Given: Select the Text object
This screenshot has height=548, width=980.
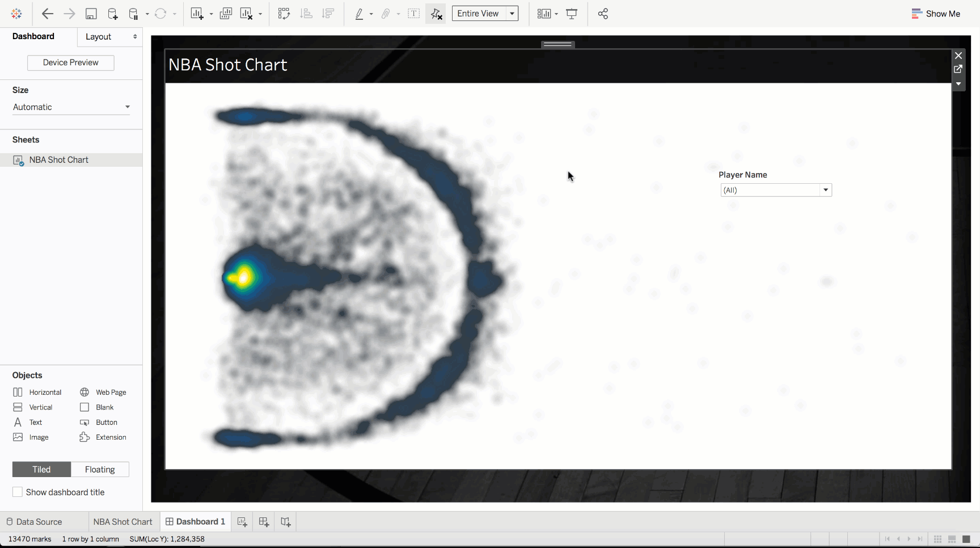Looking at the screenshot, I should pyautogui.click(x=28, y=423).
